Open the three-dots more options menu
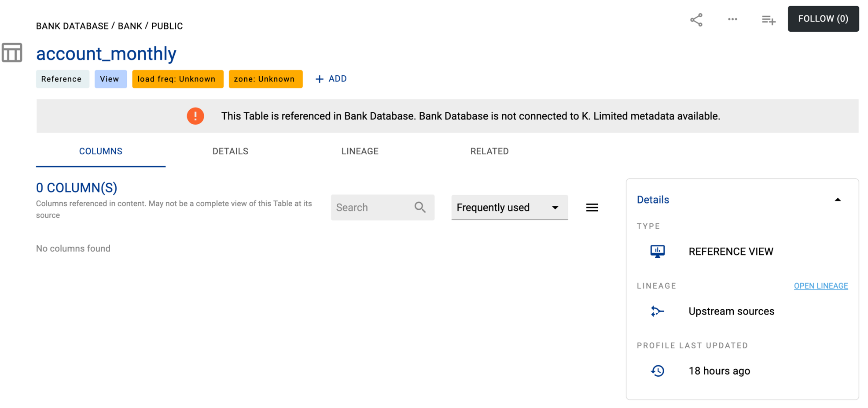The height and width of the screenshot is (408, 868). pyautogui.click(x=732, y=19)
